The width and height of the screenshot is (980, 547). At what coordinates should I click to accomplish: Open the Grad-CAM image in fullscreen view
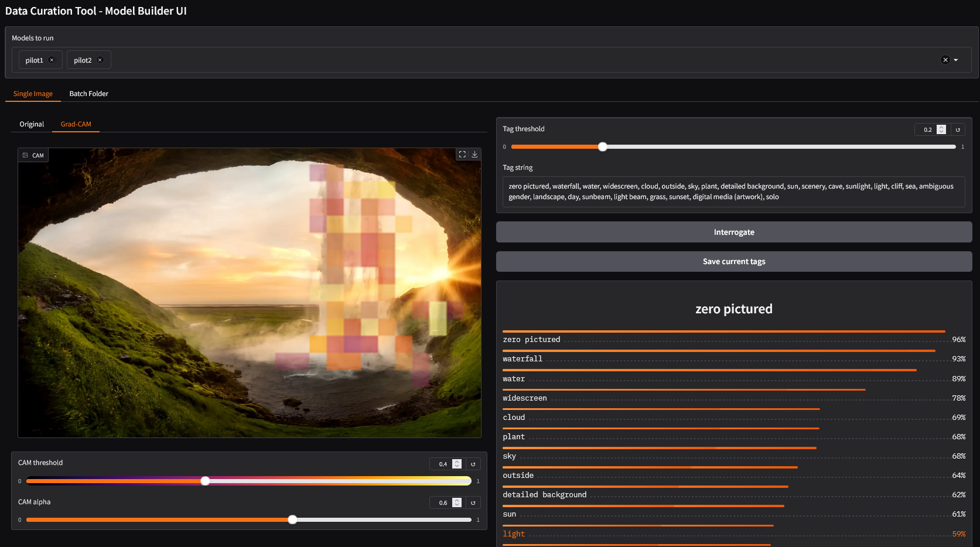tap(462, 154)
